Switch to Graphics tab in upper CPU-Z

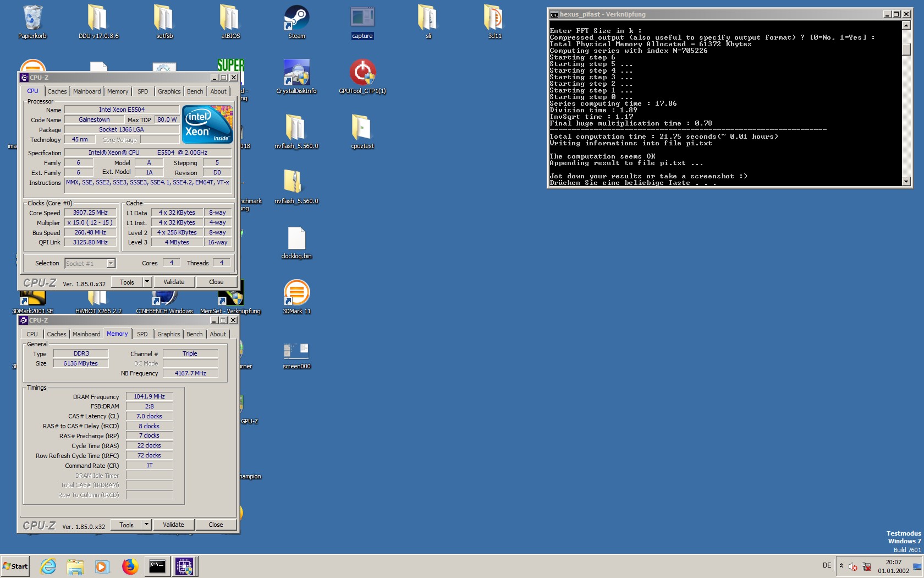pyautogui.click(x=169, y=91)
